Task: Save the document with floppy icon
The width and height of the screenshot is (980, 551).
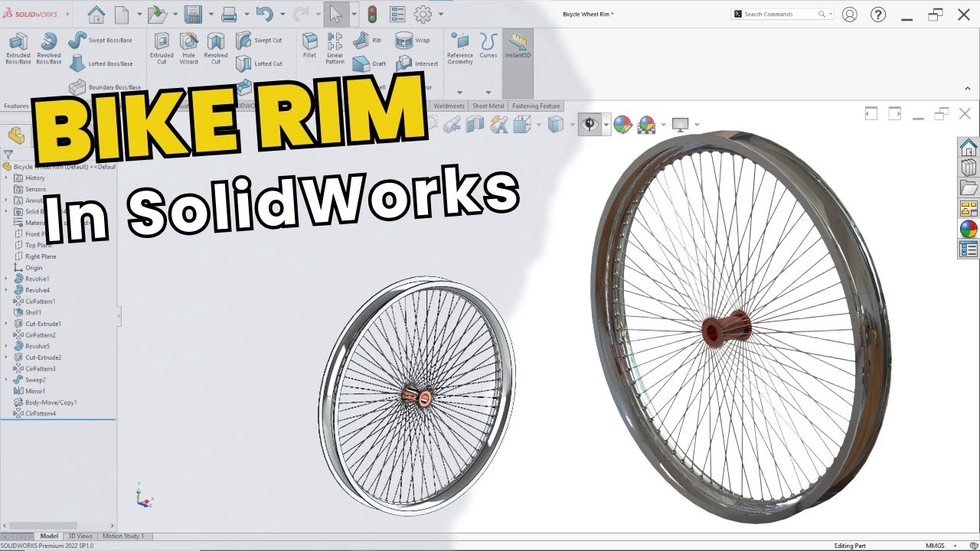Action: point(193,14)
